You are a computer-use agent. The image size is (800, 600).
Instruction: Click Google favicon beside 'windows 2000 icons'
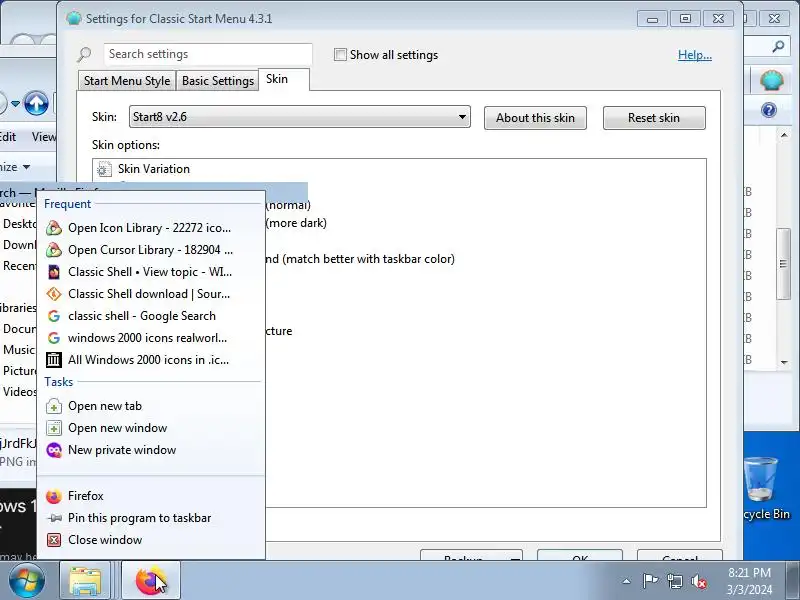[x=54, y=338]
